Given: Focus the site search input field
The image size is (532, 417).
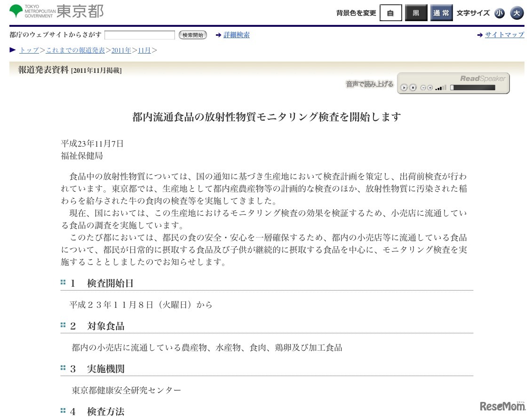Looking at the screenshot, I should coord(140,35).
